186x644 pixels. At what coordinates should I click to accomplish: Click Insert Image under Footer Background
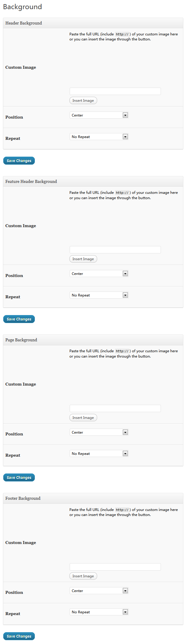(x=83, y=576)
